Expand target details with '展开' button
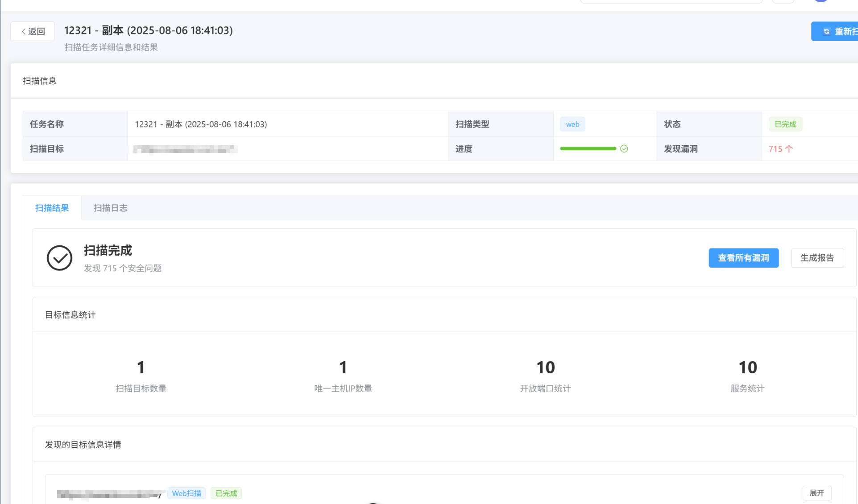 [x=817, y=493]
